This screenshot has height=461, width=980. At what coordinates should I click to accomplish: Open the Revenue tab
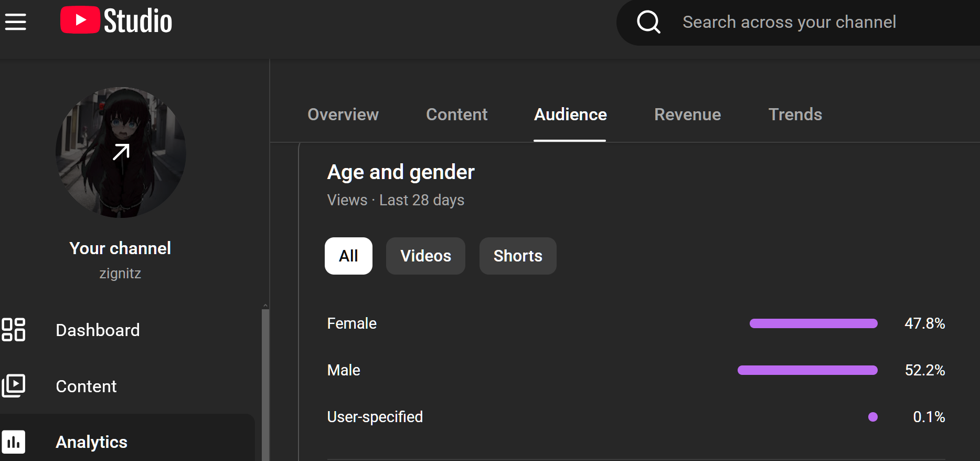coord(687,114)
